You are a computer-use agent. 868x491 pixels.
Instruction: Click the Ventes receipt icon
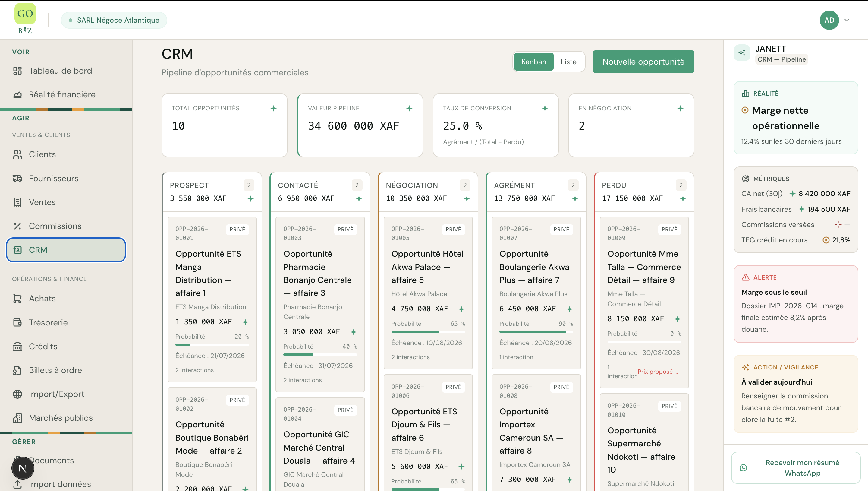click(x=17, y=202)
